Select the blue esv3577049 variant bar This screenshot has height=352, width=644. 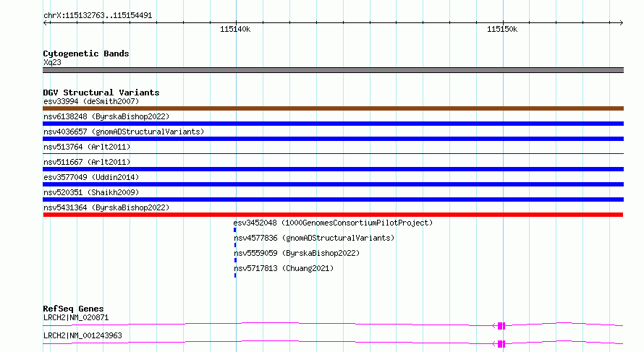333,184
